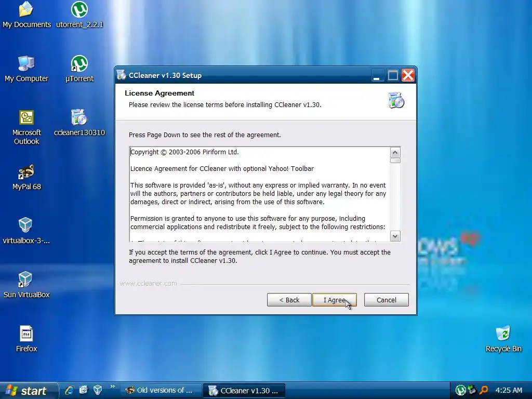Select the My Documents desktop icon
532x399 pixels.
click(x=26, y=15)
